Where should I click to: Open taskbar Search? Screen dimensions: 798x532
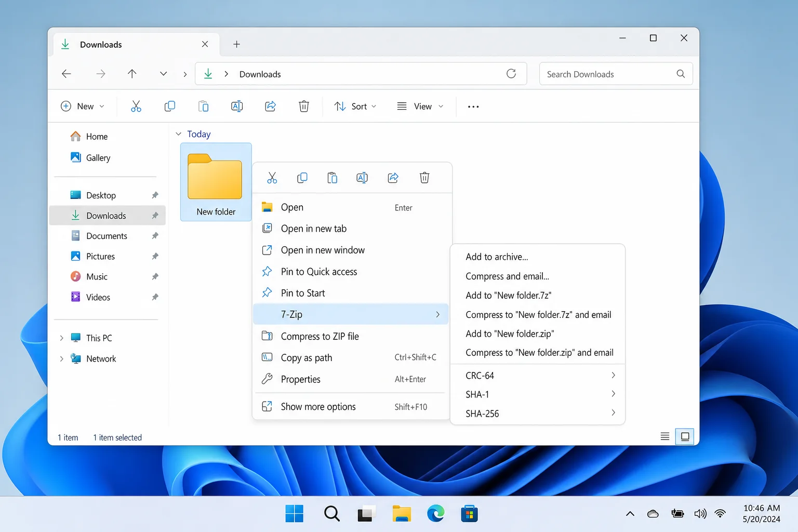[331, 514]
